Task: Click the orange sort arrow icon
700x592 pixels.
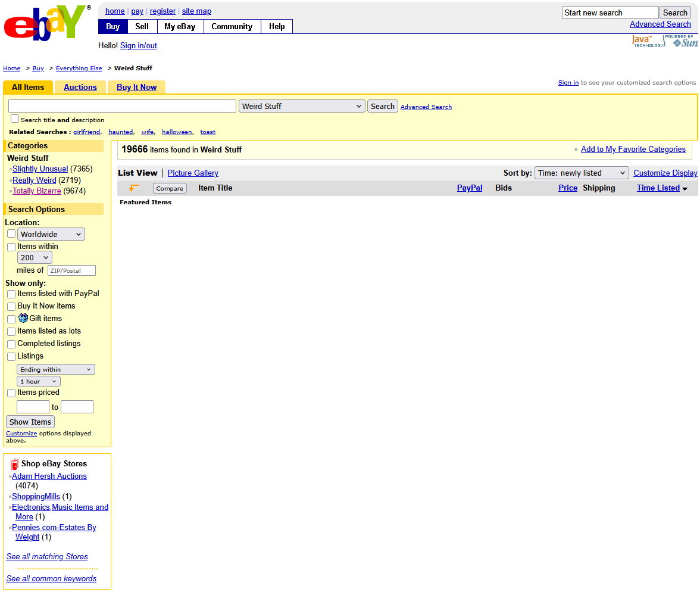Action: [134, 188]
